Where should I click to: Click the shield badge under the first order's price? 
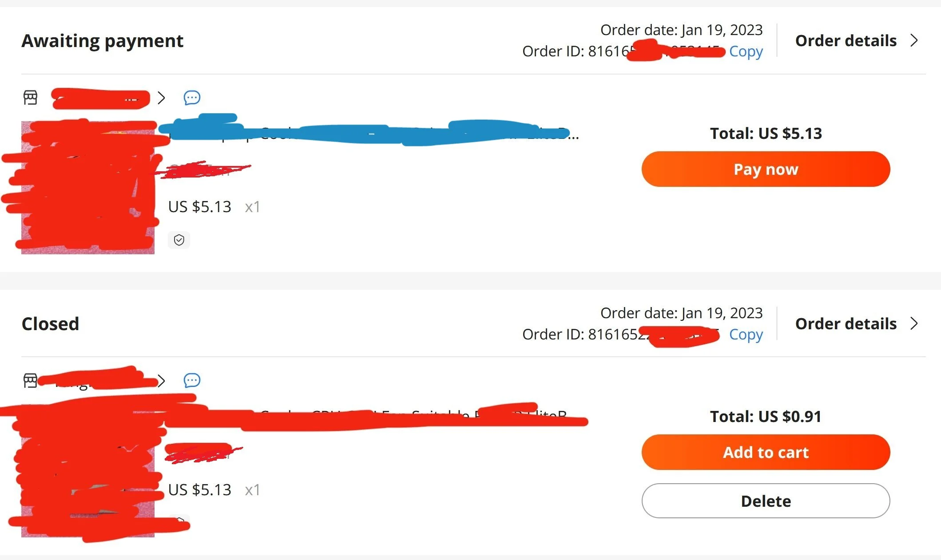(179, 240)
